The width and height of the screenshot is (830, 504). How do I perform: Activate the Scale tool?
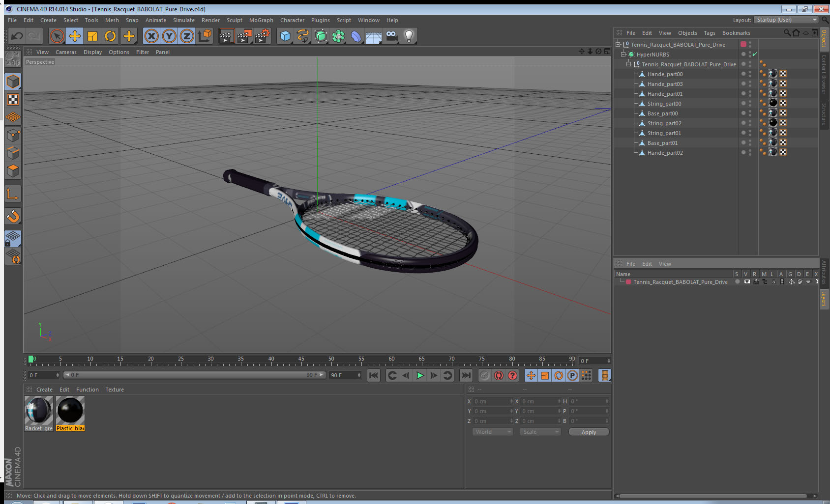(92, 36)
